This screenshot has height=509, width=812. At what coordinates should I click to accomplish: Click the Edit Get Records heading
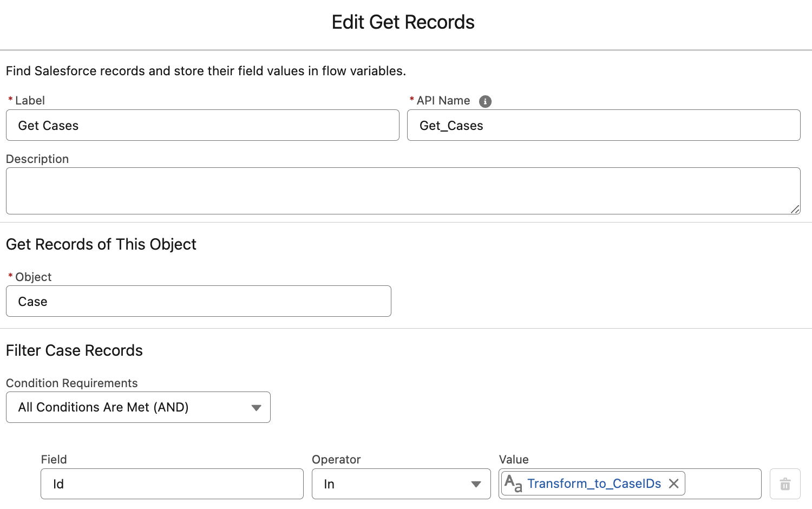403,22
